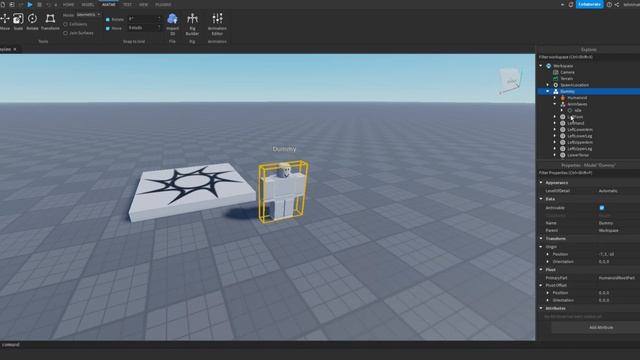Click the Humanoid icon in Explorer

click(563, 98)
